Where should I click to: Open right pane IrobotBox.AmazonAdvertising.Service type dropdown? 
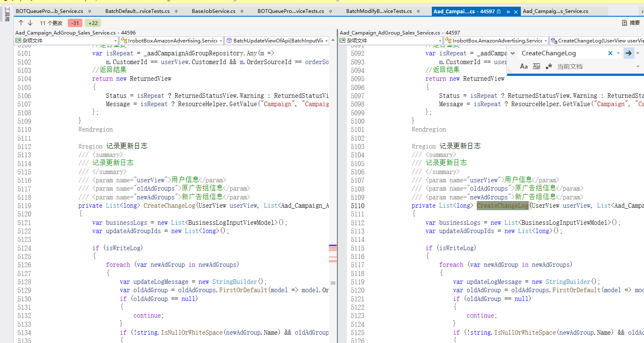[496, 40]
